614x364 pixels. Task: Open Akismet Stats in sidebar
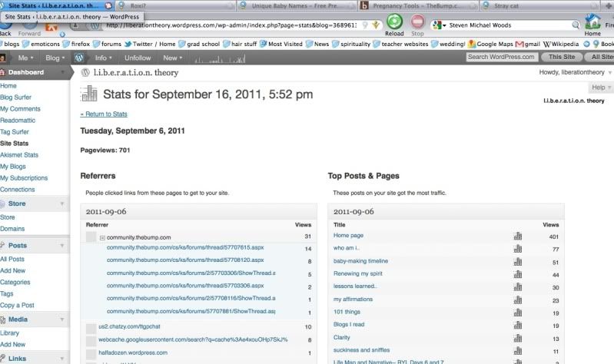tap(19, 155)
